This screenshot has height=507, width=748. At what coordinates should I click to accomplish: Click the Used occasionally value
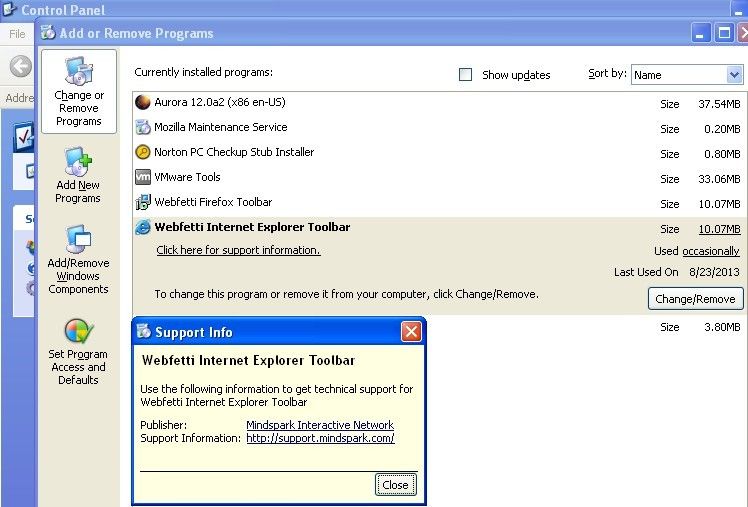pos(710,251)
